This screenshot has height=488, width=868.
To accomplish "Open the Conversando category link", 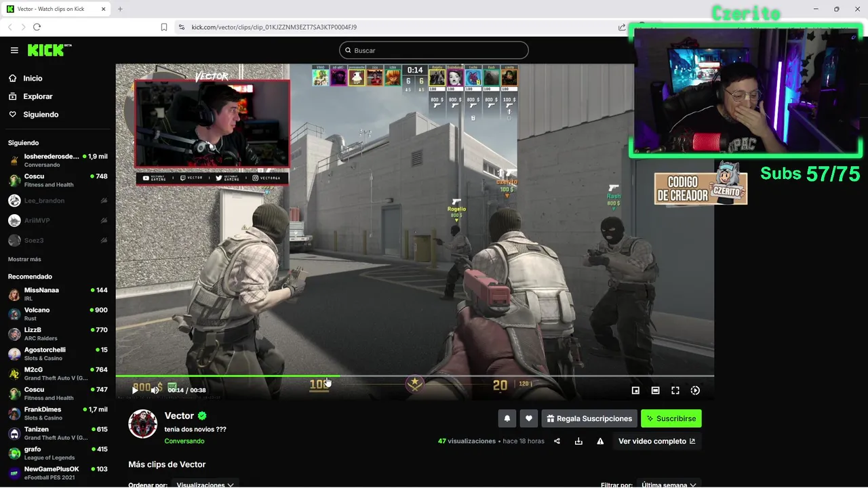I will [184, 441].
